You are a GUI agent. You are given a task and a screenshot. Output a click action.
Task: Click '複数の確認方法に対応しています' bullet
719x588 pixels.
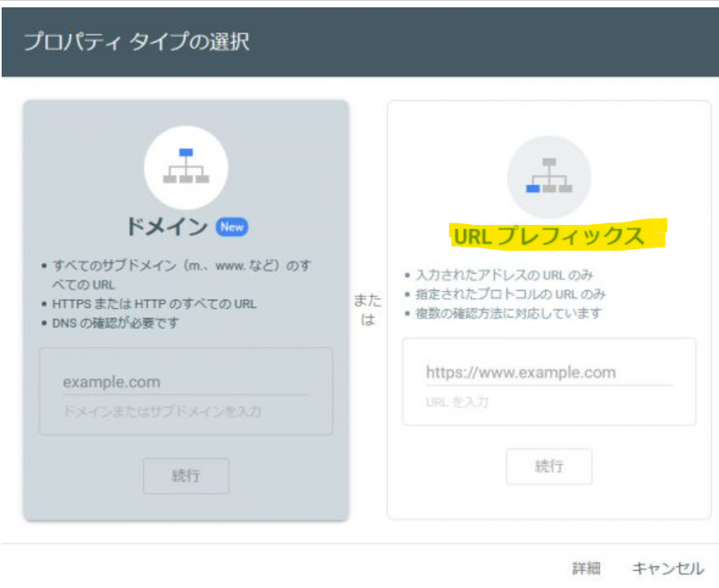508,313
